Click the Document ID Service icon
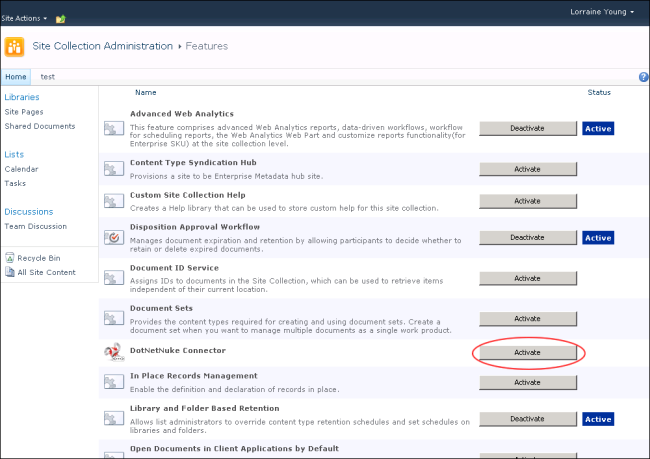The width and height of the screenshot is (650, 459). click(x=114, y=278)
